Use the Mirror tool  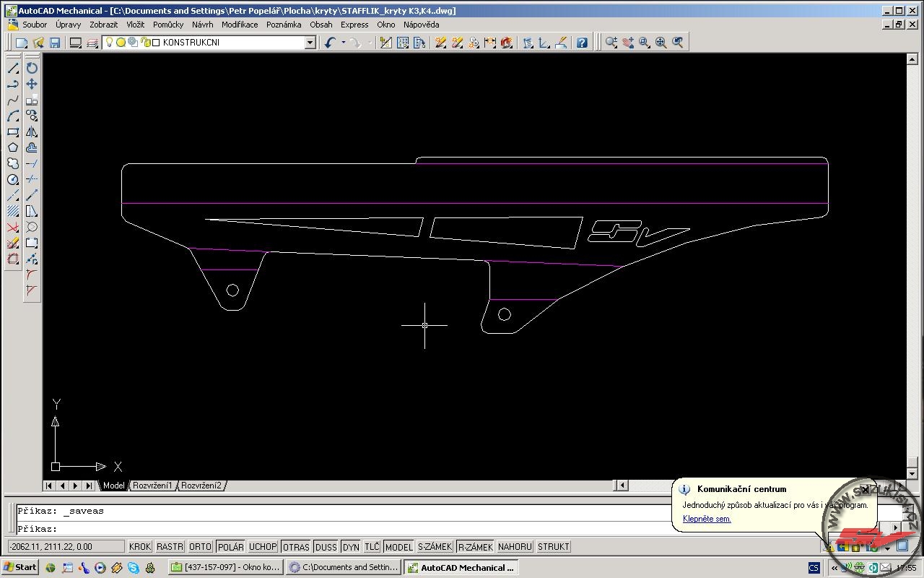coord(32,131)
